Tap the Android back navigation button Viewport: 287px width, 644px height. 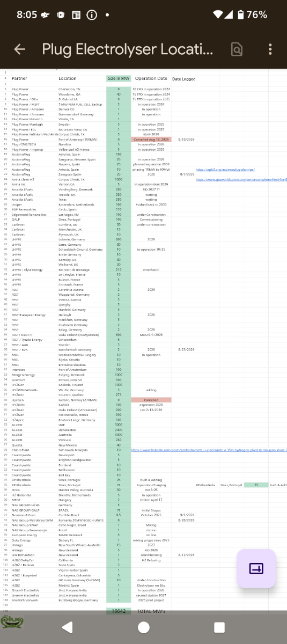[x=67, y=627]
